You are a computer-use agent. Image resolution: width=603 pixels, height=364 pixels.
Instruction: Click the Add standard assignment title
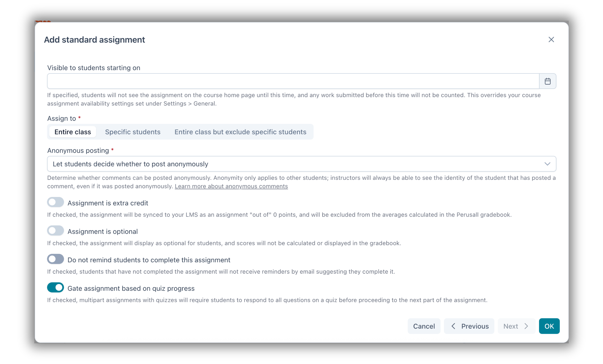pyautogui.click(x=95, y=40)
